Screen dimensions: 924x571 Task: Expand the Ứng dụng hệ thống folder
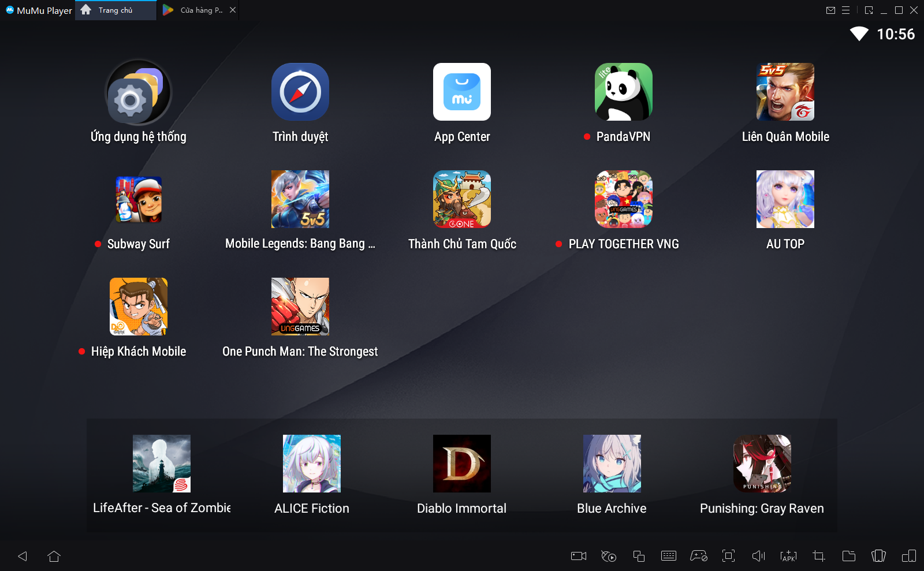point(139,92)
